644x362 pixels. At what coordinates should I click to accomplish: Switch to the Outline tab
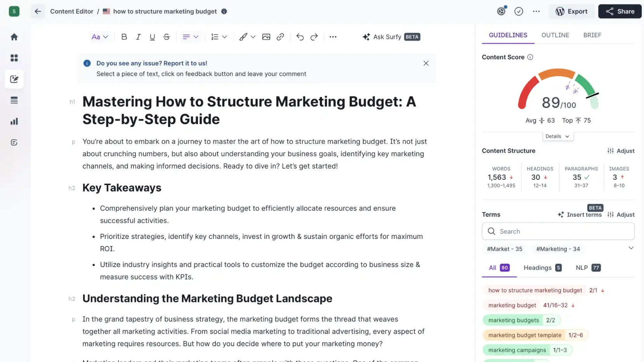click(555, 35)
